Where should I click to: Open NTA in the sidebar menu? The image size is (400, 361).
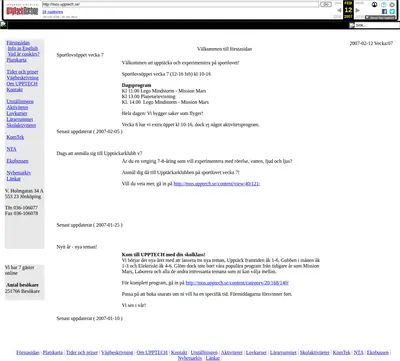click(x=11, y=149)
